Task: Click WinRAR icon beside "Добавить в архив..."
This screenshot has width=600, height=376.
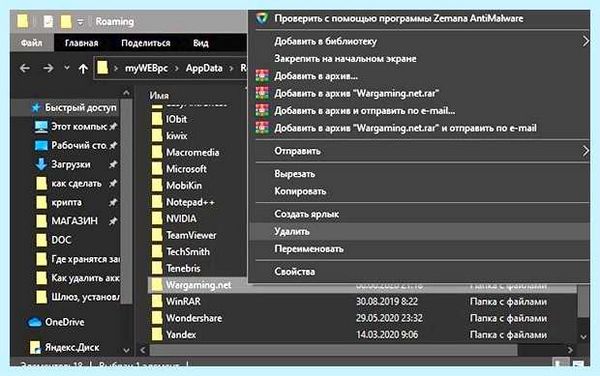Action: (x=262, y=76)
